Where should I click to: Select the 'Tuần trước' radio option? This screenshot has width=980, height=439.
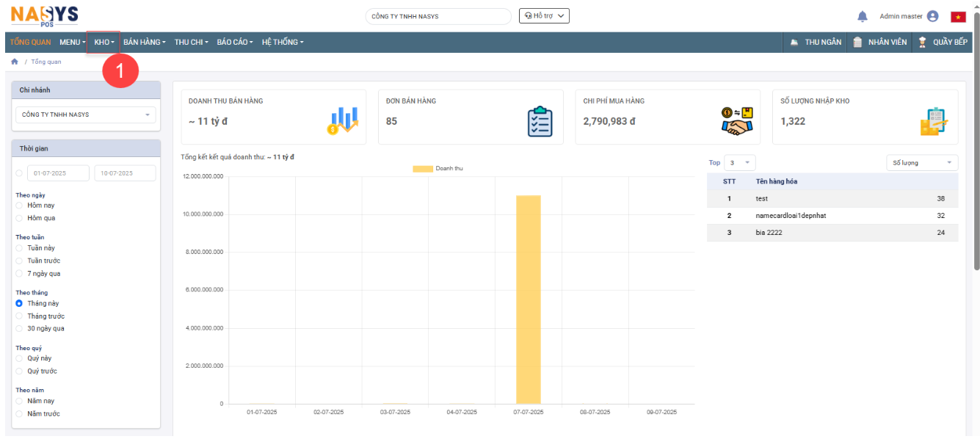tap(19, 261)
